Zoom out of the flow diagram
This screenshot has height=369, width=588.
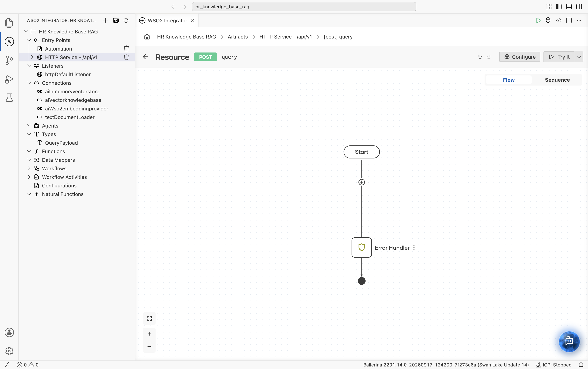pyautogui.click(x=149, y=347)
